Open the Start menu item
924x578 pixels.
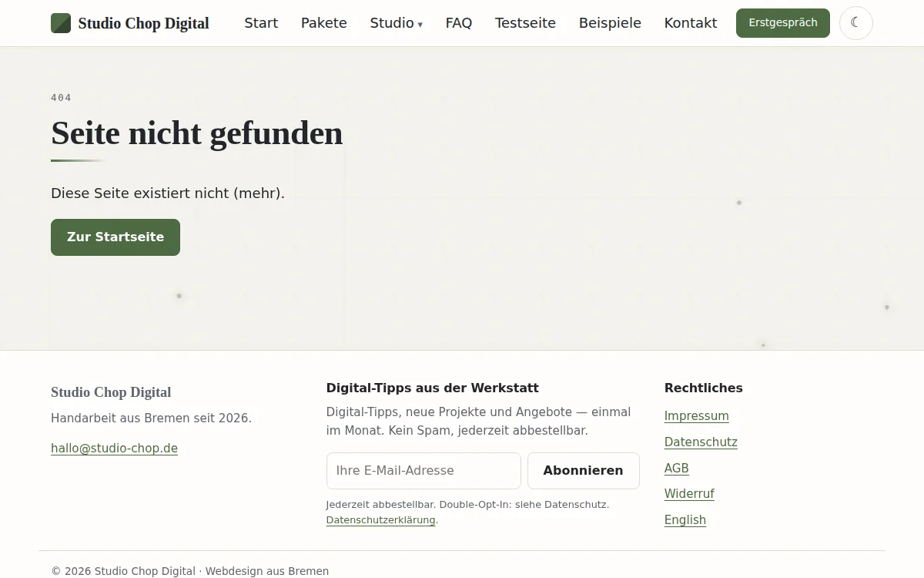261,23
